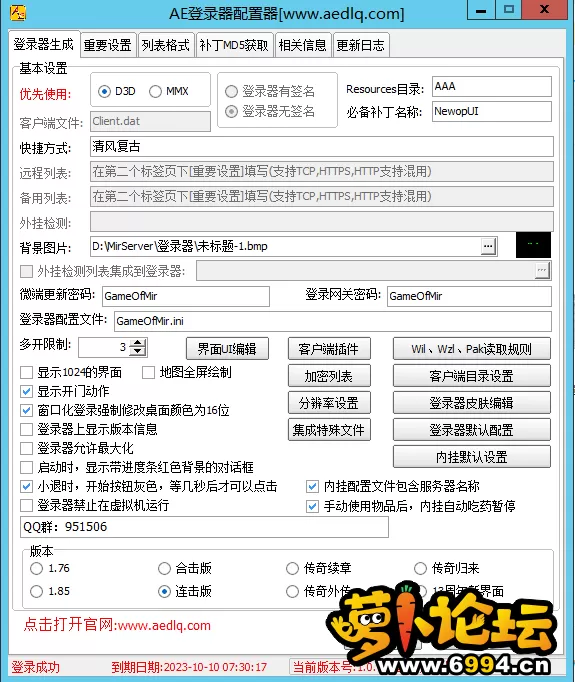Enable 登录器禁止在虚拟机运行 checkbox

[27, 505]
